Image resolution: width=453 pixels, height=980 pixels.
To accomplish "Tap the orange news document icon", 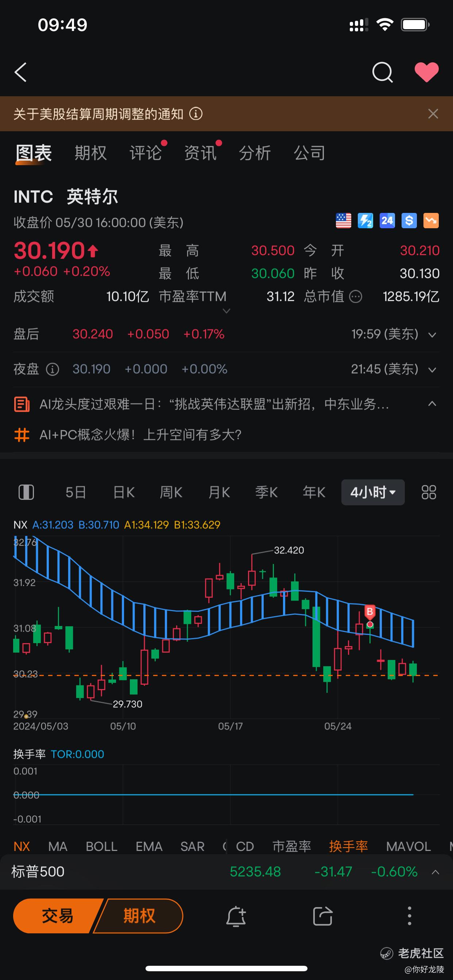I will pyautogui.click(x=22, y=404).
